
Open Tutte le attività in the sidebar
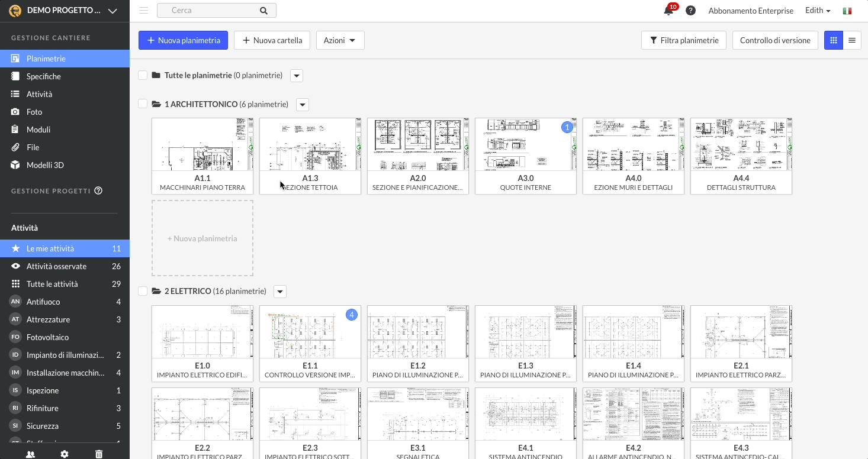[x=53, y=284]
